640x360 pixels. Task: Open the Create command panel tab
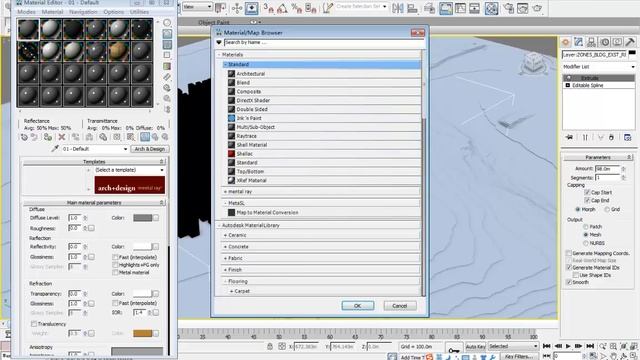(x=566, y=42)
